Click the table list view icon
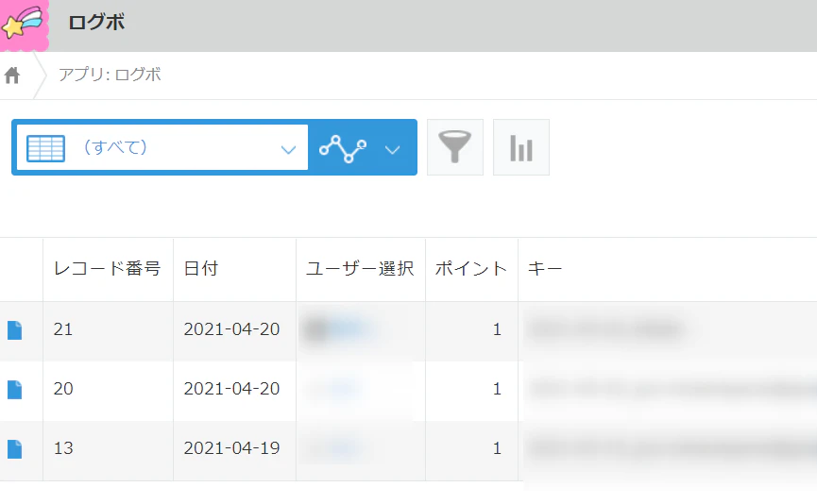This screenshot has height=504, width=817. (x=46, y=148)
